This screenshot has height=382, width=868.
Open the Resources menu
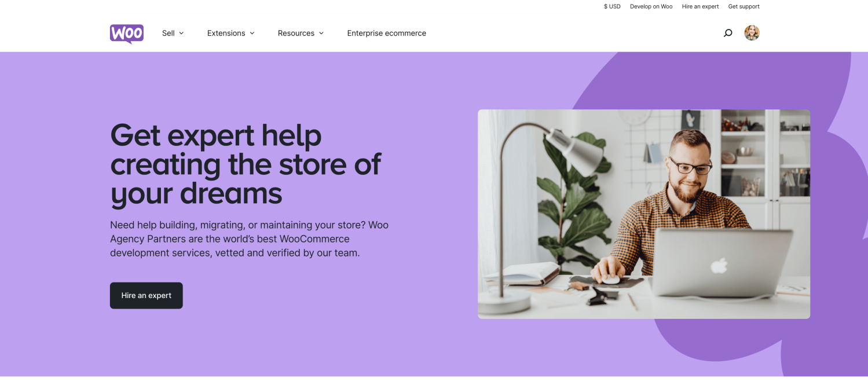[x=301, y=33]
